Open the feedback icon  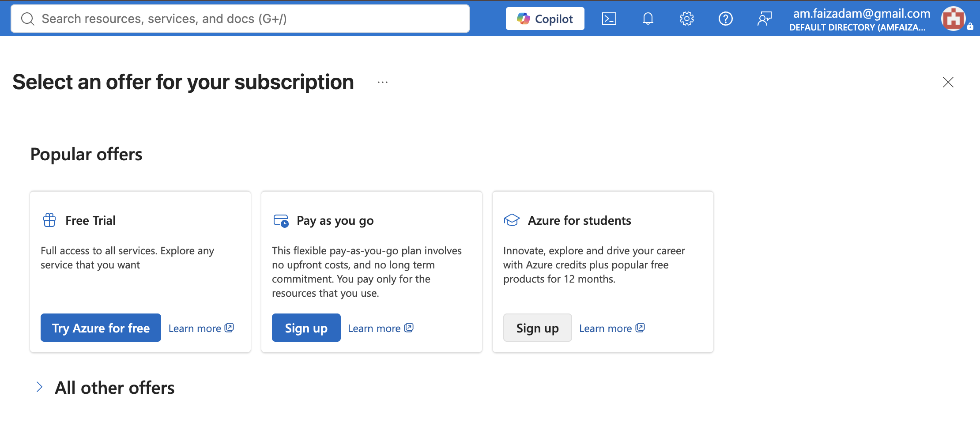(x=765, y=19)
